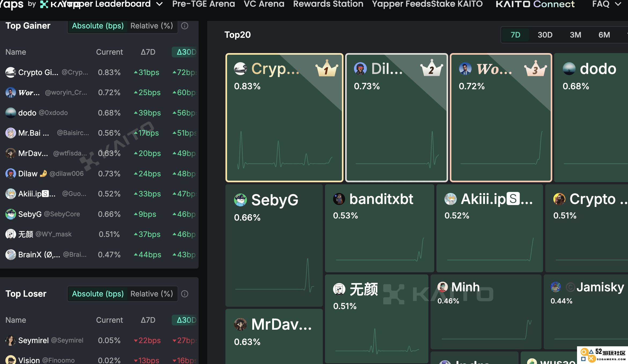Open the KAITO Connect menu item

click(x=535, y=4)
